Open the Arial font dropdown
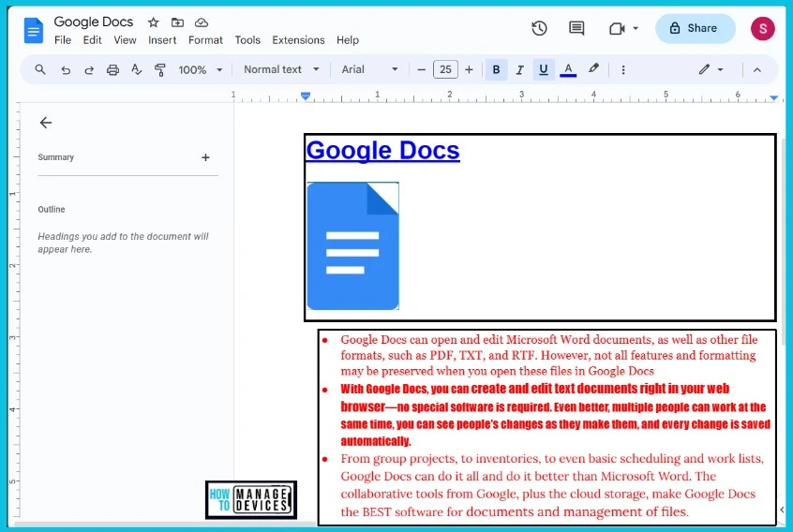793x532 pixels. [x=369, y=69]
